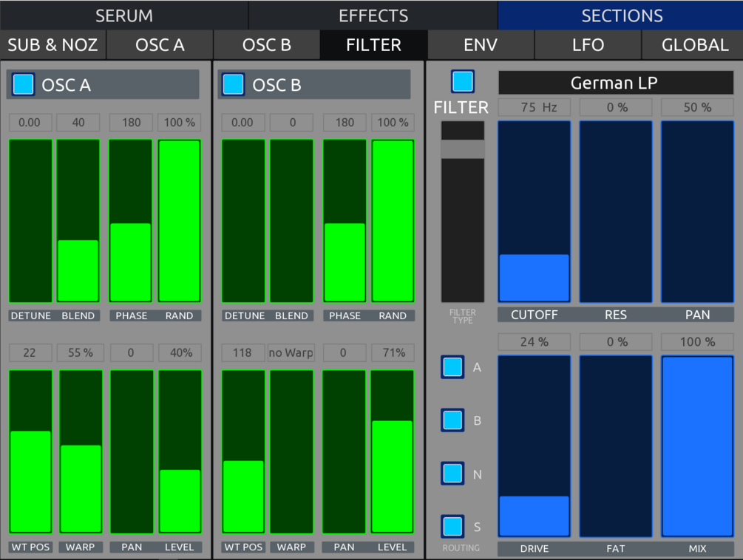Adjust the OSC A RAND slider
The width and height of the screenshot is (743, 560).
(179, 221)
